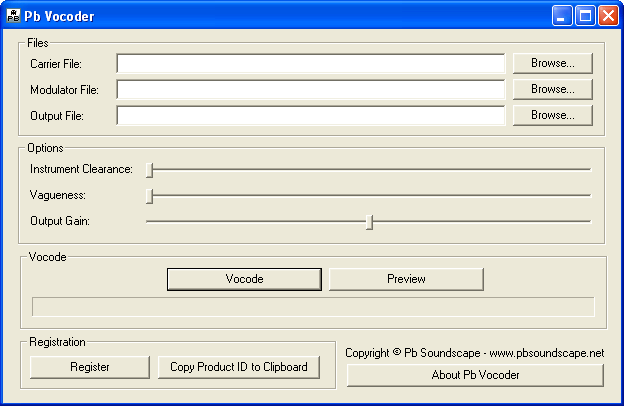Browse for the Output File

[x=553, y=115]
